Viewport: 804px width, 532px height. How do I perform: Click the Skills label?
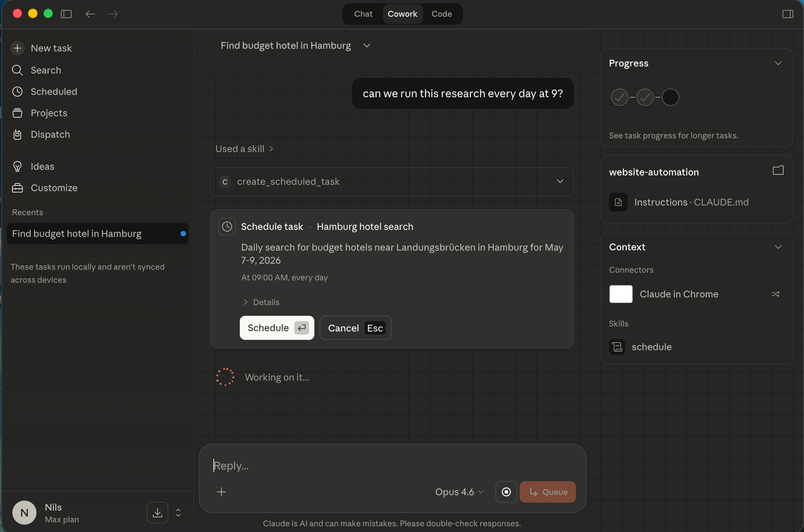618,324
